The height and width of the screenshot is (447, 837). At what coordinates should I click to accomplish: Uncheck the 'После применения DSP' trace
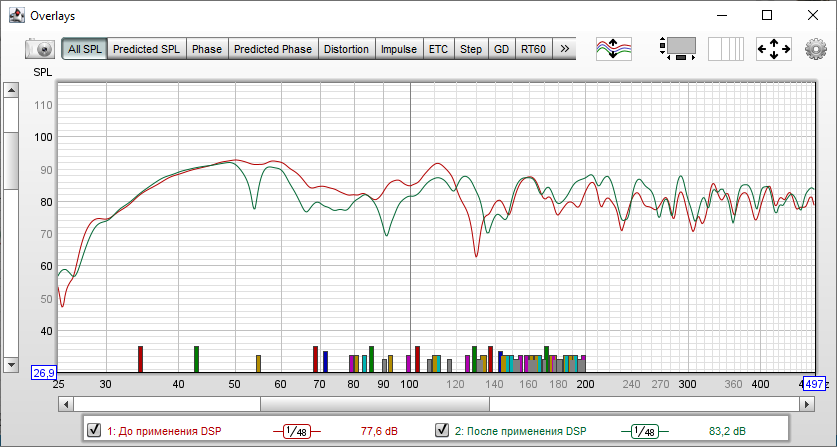[442, 431]
